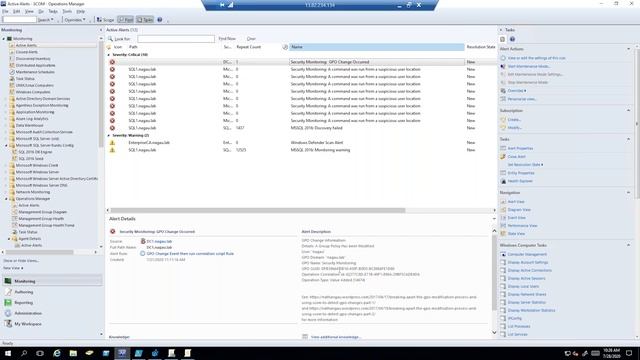Open DC1 source link in Alert Details

(159, 241)
